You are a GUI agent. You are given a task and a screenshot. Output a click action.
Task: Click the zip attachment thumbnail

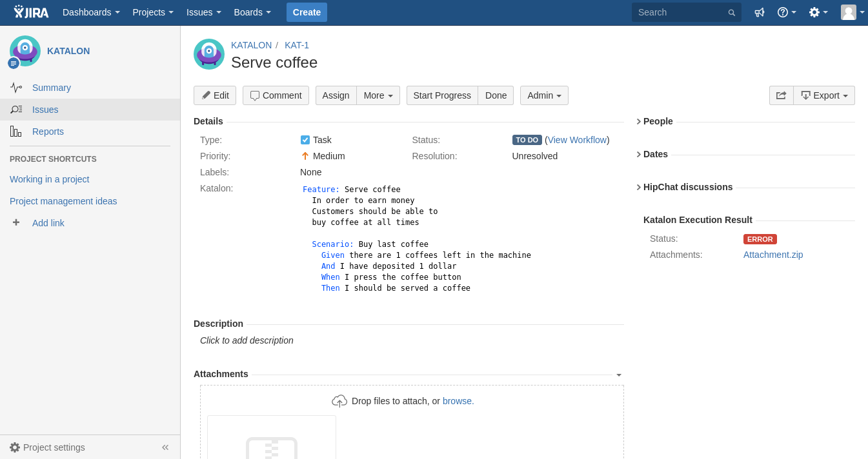click(272, 437)
